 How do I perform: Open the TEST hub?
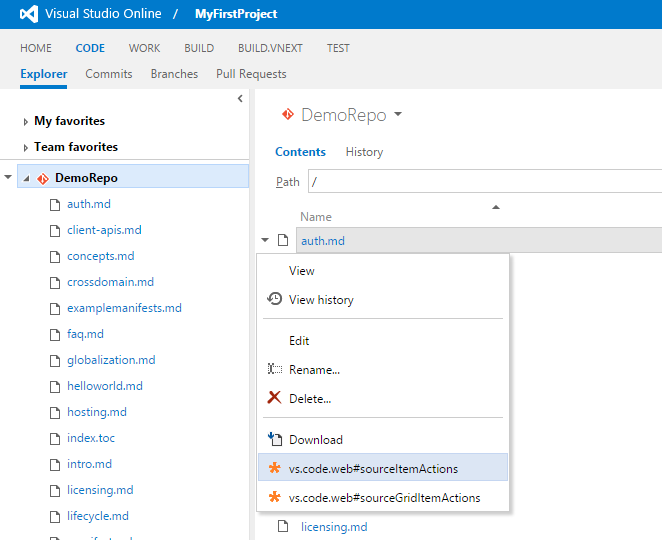point(338,48)
